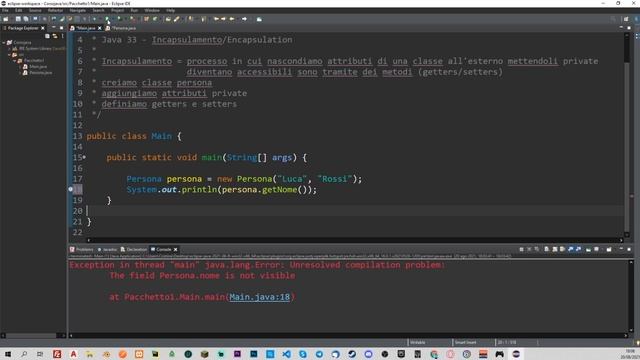
Task: Click the Forward navigation arrow in toolbar
Action: click(244, 19)
